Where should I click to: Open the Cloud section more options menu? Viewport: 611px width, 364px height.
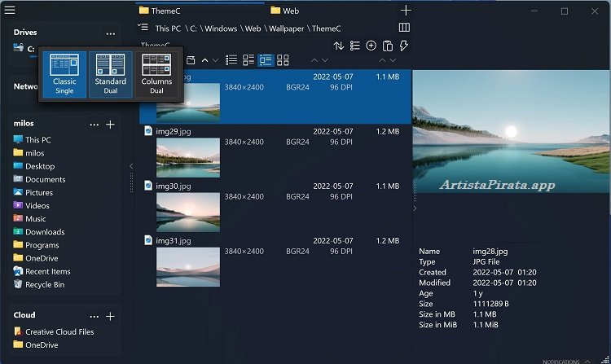click(95, 316)
